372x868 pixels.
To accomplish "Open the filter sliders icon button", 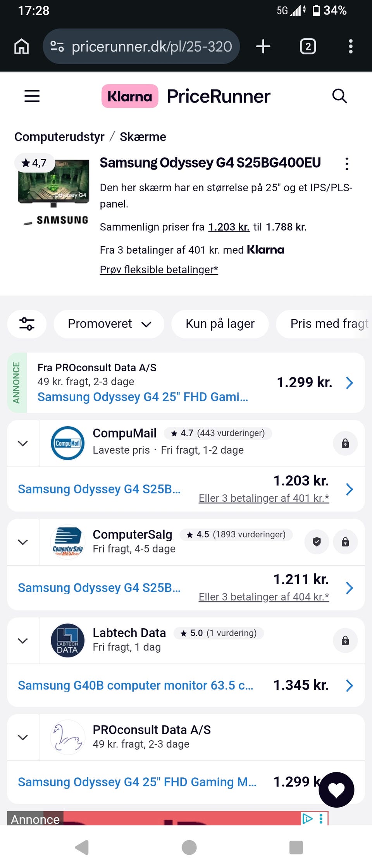I will pyautogui.click(x=27, y=324).
